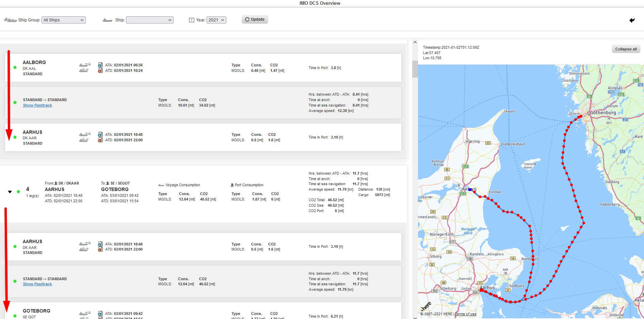Click ATA icon in first Aarhus row
Viewport: 644px width, 319px height.
pos(100,134)
